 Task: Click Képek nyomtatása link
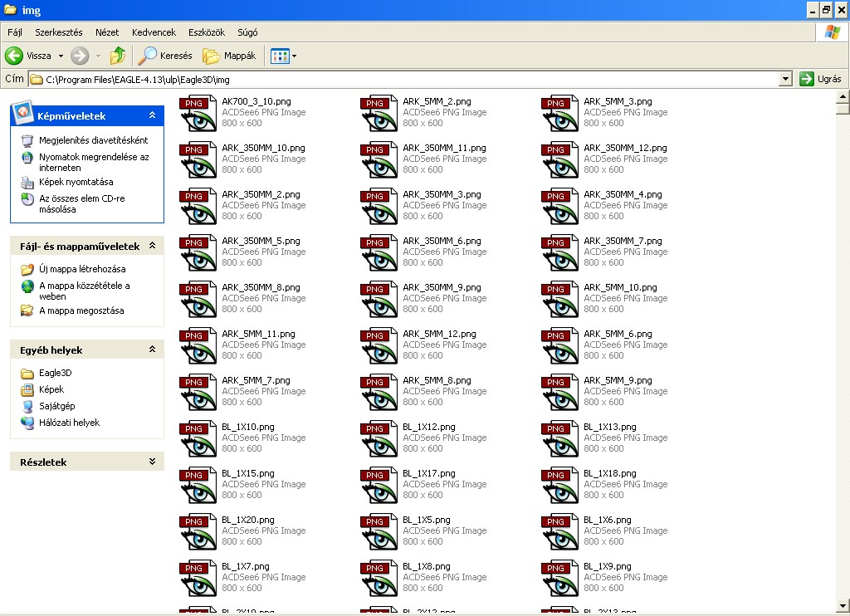(76, 182)
